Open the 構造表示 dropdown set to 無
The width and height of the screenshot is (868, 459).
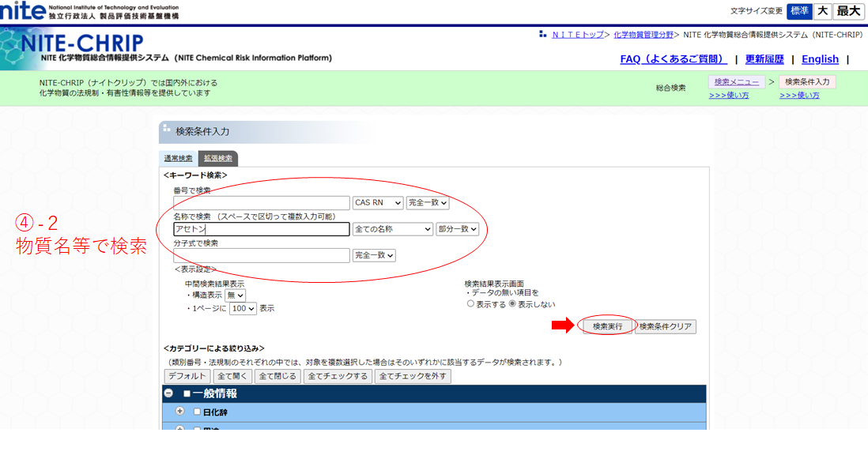pyautogui.click(x=235, y=295)
